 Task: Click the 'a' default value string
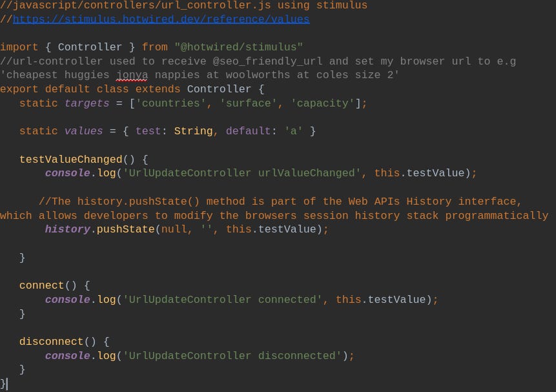[x=293, y=131]
